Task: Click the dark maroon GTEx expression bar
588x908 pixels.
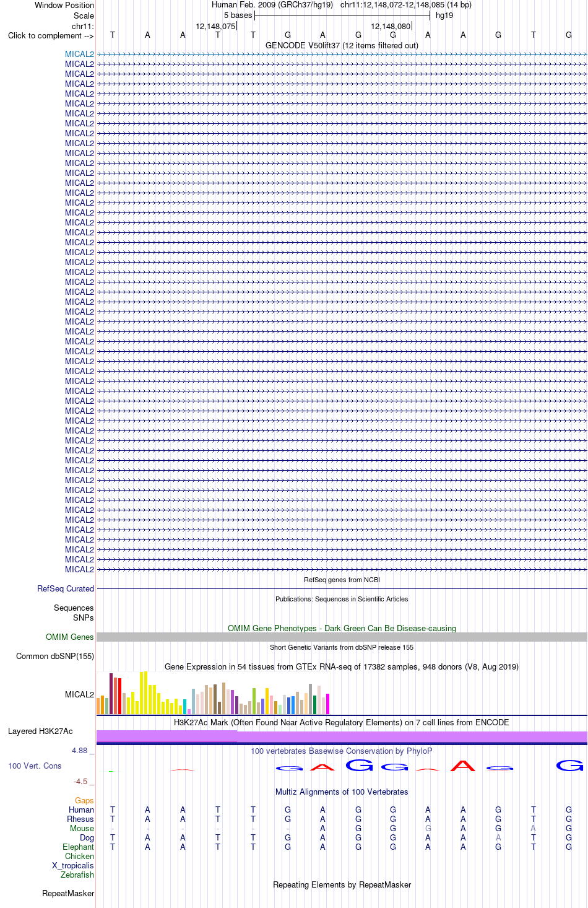Action: pyautogui.click(x=111, y=694)
